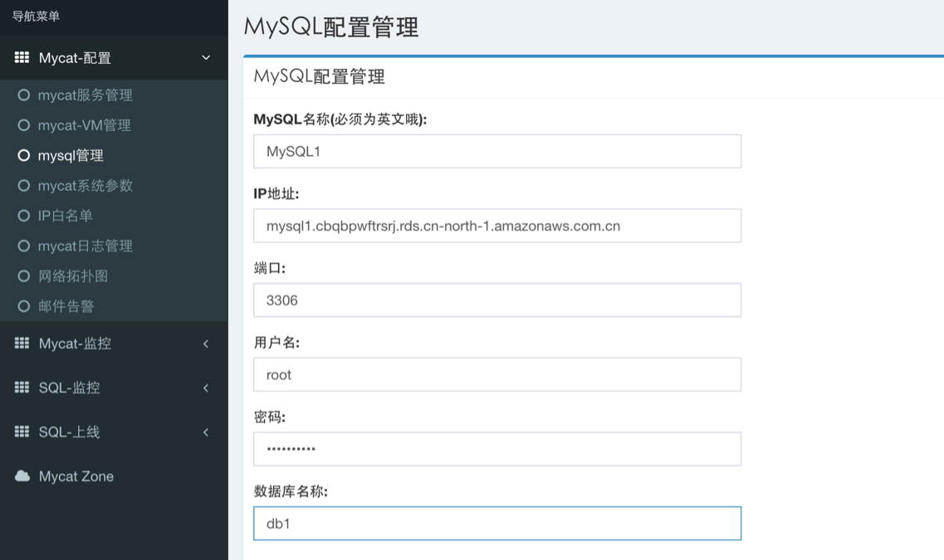Image resolution: width=944 pixels, height=560 pixels.
Task: Click the cloud icon beside Mycat Zone
Action: tap(22, 475)
